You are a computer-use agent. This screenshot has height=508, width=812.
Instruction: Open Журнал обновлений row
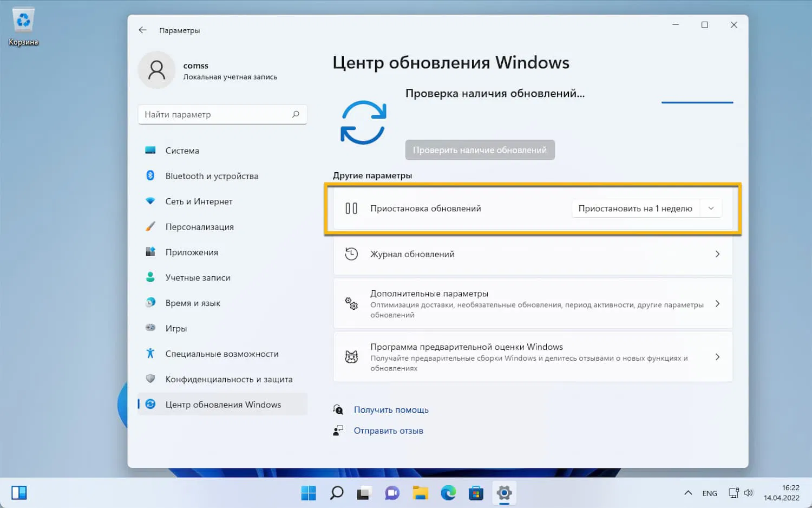click(533, 254)
